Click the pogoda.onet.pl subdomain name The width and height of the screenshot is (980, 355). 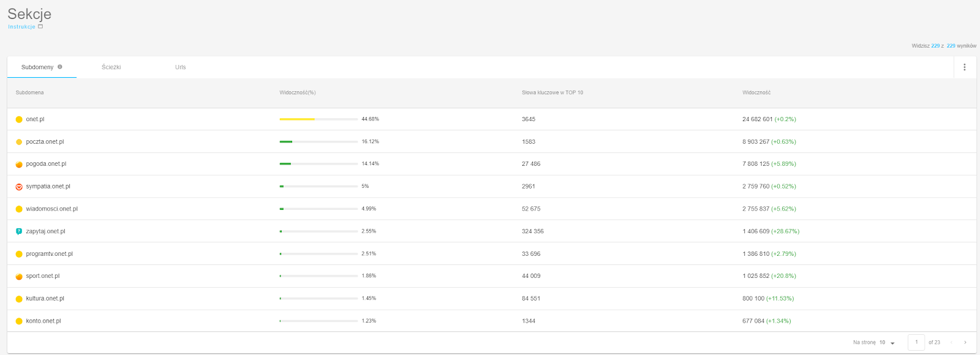coord(46,164)
